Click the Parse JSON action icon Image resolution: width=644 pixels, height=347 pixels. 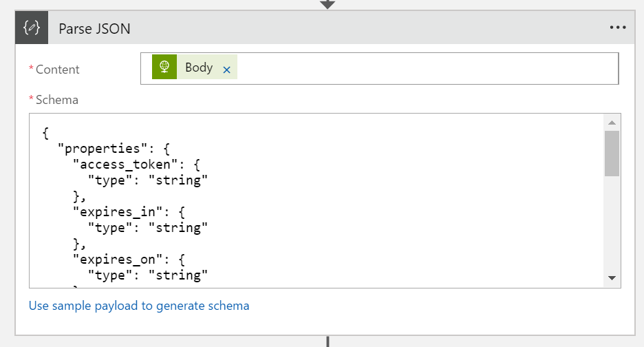32,28
